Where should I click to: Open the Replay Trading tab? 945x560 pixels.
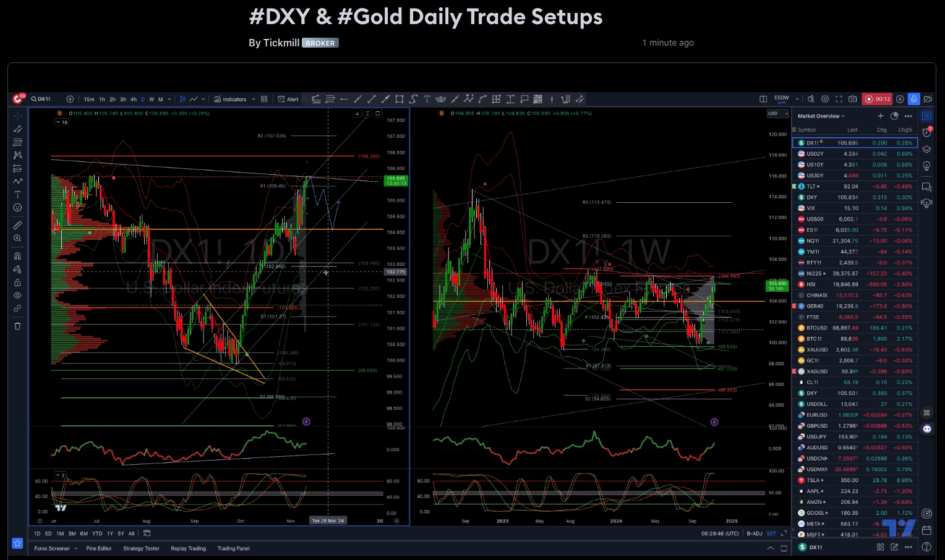pyautogui.click(x=188, y=548)
